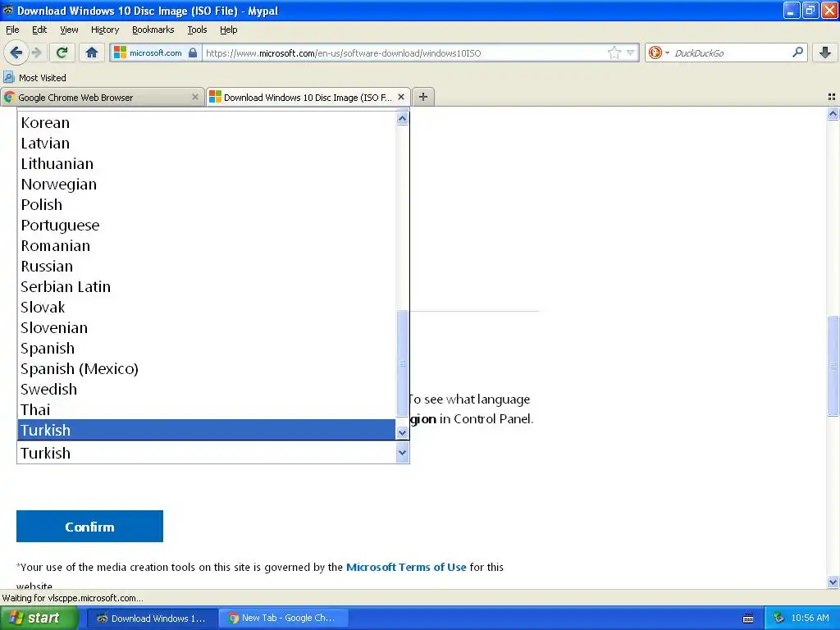This screenshot has height=630, width=840.
Task: Close the Google Chrome Web Browser tab
Action: click(195, 97)
